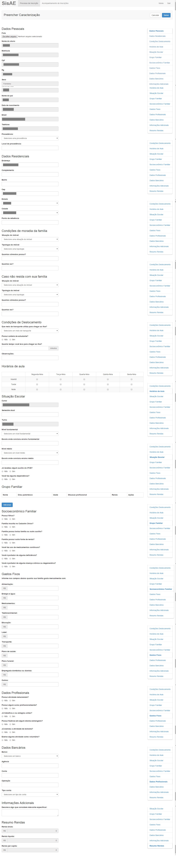Open the Nível fundamental dropdown
This screenshot has width=176, height=868.
30,434
